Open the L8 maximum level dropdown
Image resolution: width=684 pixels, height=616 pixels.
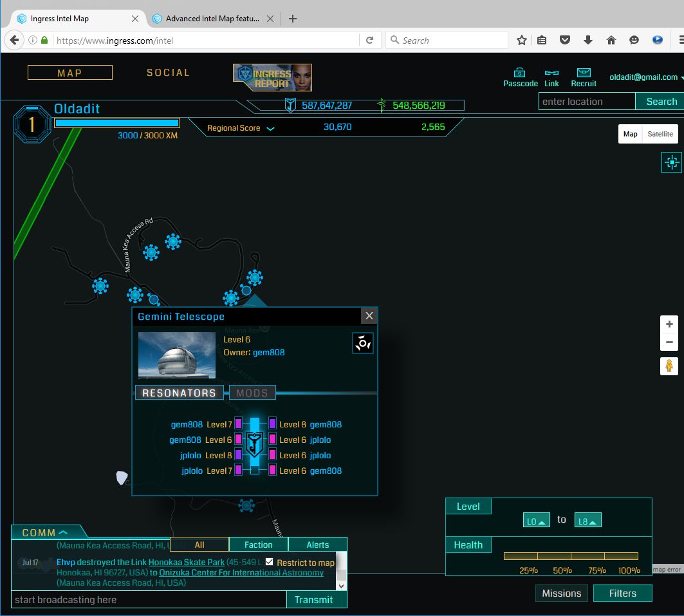(587, 521)
